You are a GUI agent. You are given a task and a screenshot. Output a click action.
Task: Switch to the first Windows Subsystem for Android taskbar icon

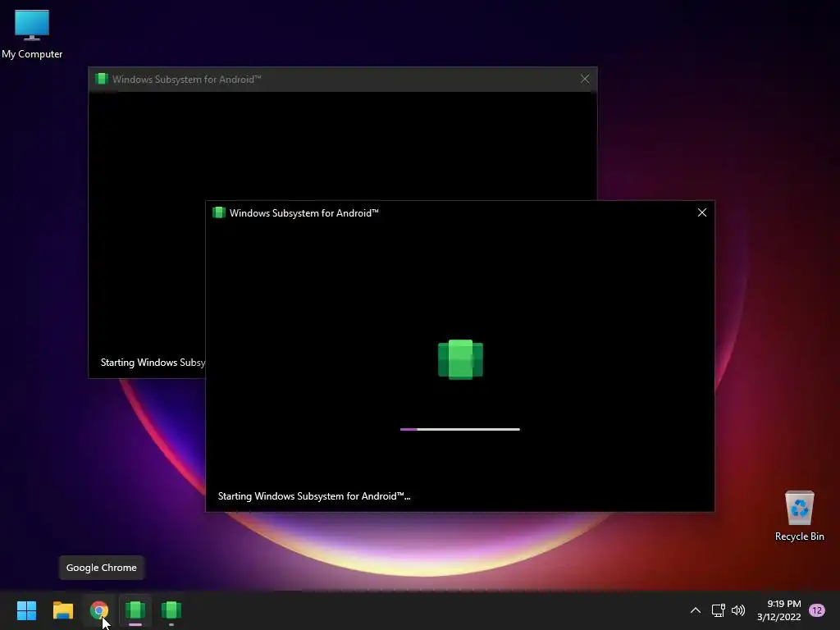(135, 610)
